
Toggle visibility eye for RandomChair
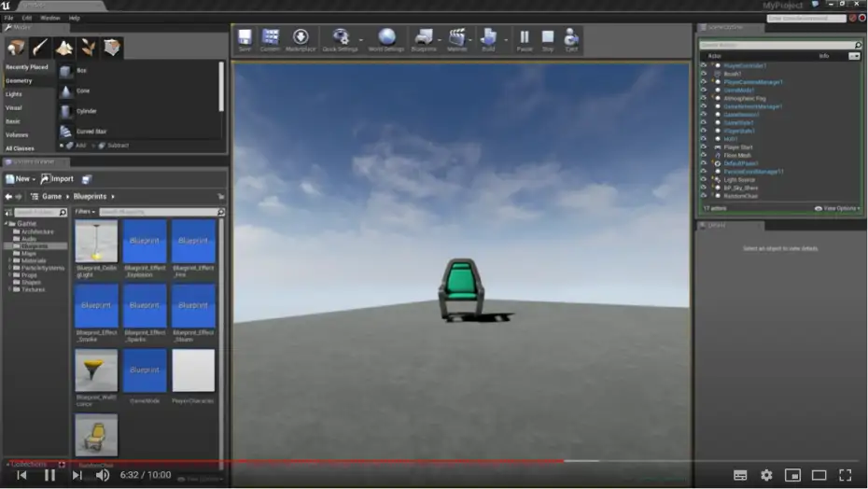(704, 196)
